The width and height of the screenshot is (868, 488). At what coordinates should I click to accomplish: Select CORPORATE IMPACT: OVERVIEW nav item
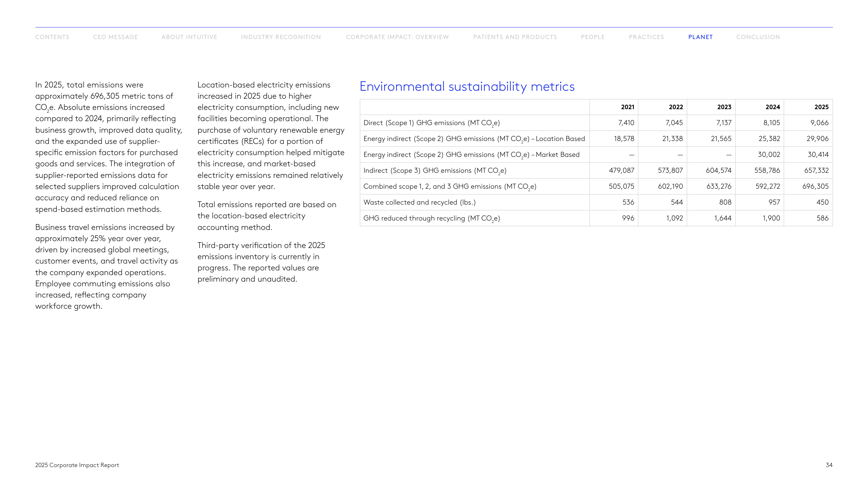pos(397,37)
